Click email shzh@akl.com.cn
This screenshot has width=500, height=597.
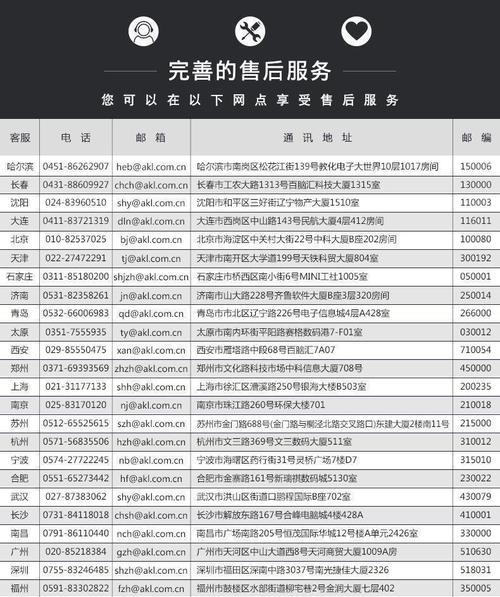tap(151, 570)
